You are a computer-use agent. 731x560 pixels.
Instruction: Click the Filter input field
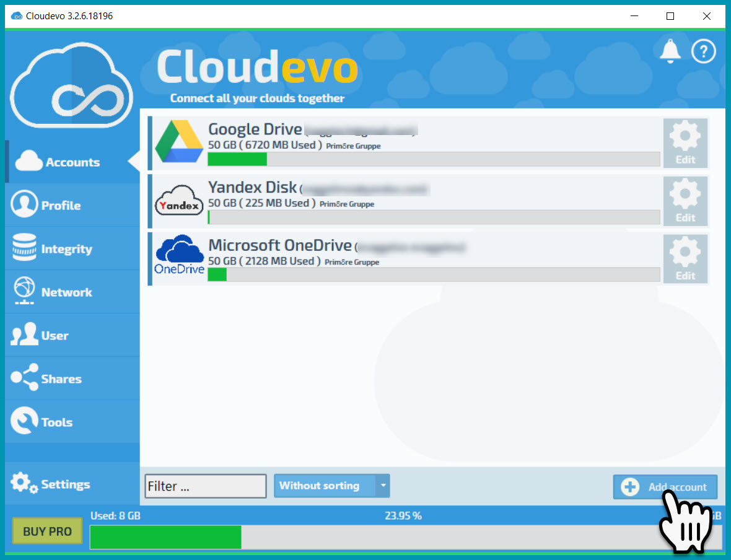point(205,486)
